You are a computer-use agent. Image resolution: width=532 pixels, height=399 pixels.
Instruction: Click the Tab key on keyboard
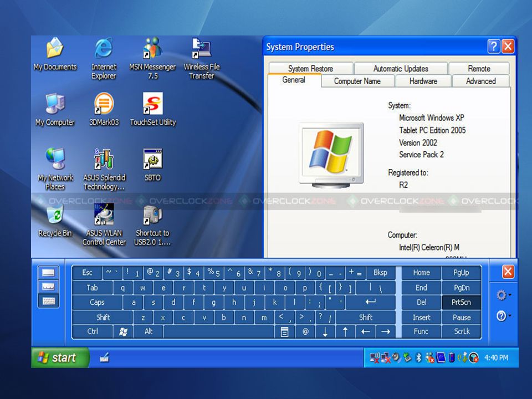click(x=93, y=288)
